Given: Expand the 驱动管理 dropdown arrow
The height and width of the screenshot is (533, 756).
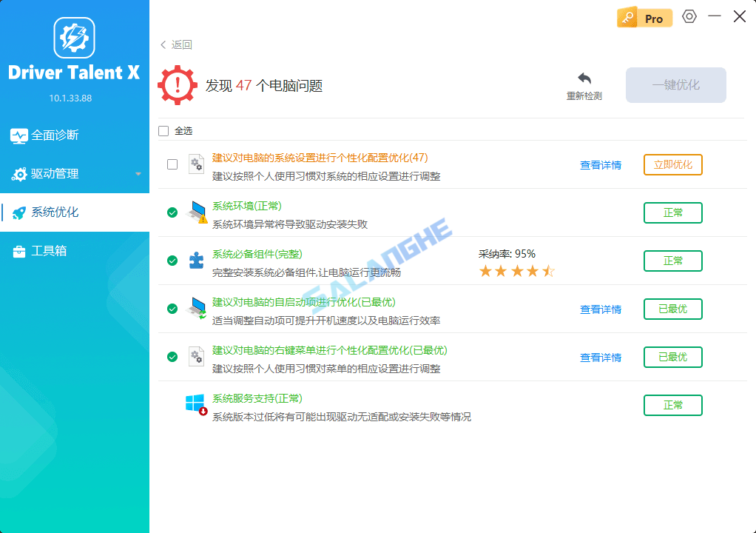Looking at the screenshot, I should point(136,174).
